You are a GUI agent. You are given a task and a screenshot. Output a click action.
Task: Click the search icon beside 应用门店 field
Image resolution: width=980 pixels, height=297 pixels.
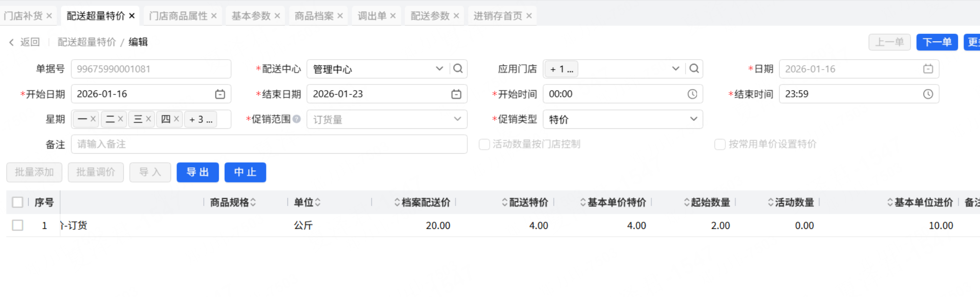pyautogui.click(x=694, y=69)
